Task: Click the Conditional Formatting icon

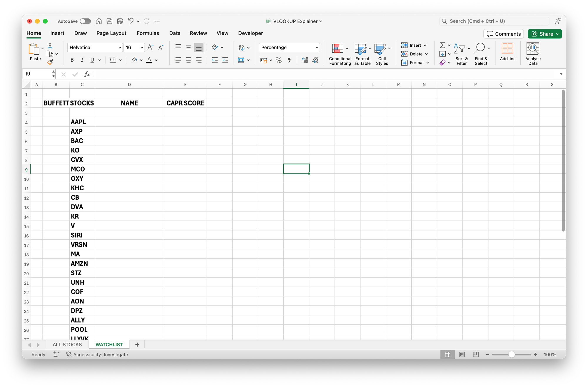Action: (x=338, y=48)
